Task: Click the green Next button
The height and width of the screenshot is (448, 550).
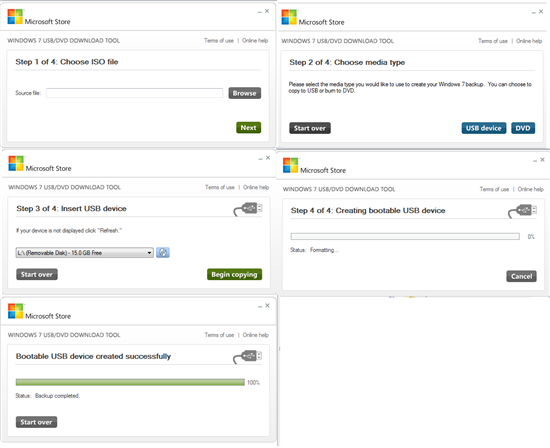Action: (x=249, y=128)
